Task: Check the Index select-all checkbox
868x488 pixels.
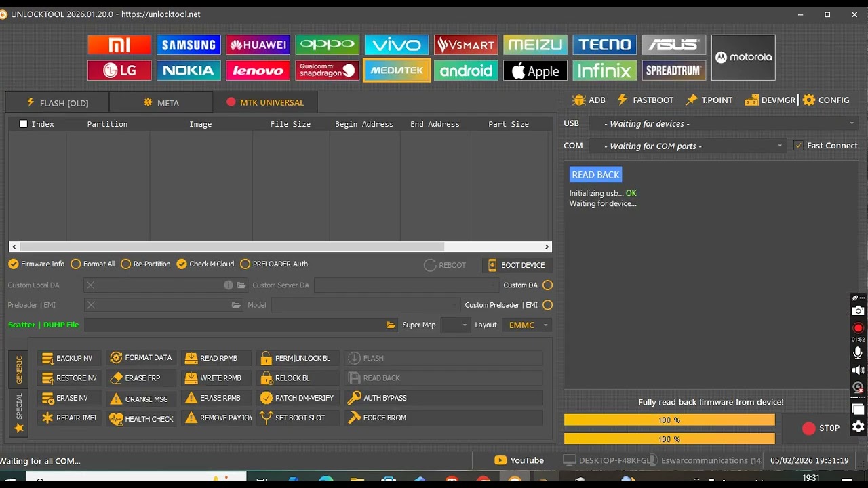Action: (x=24, y=124)
